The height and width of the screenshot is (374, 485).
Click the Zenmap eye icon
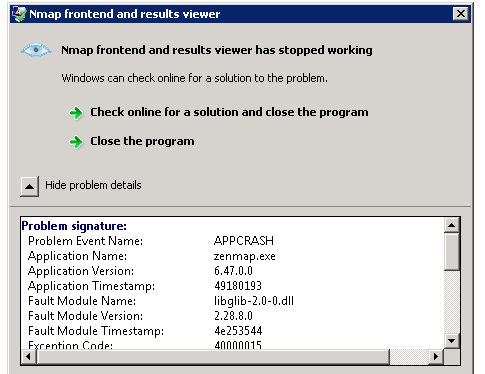(36, 50)
